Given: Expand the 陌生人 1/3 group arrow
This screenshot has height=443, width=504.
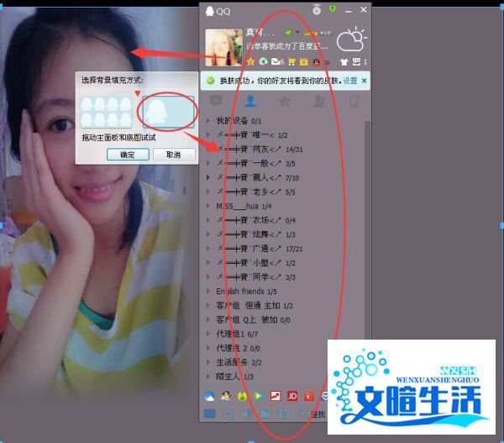Looking at the screenshot, I should click(x=208, y=377).
